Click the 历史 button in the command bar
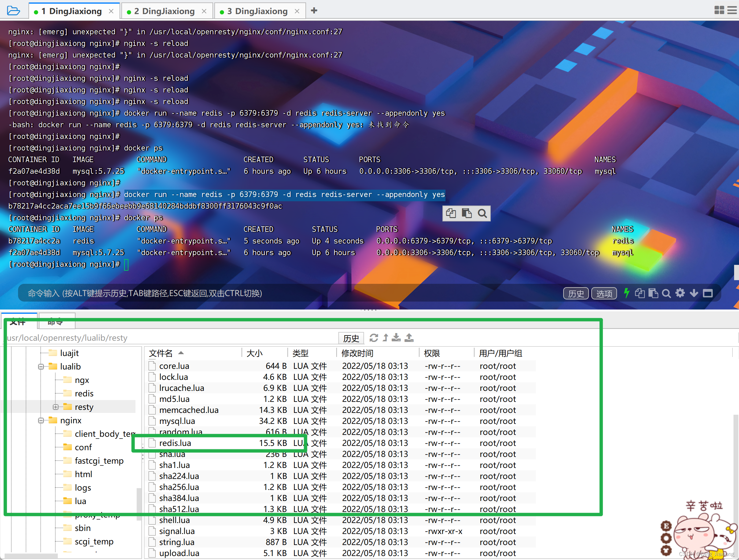The width and height of the screenshot is (739, 560). (576, 293)
